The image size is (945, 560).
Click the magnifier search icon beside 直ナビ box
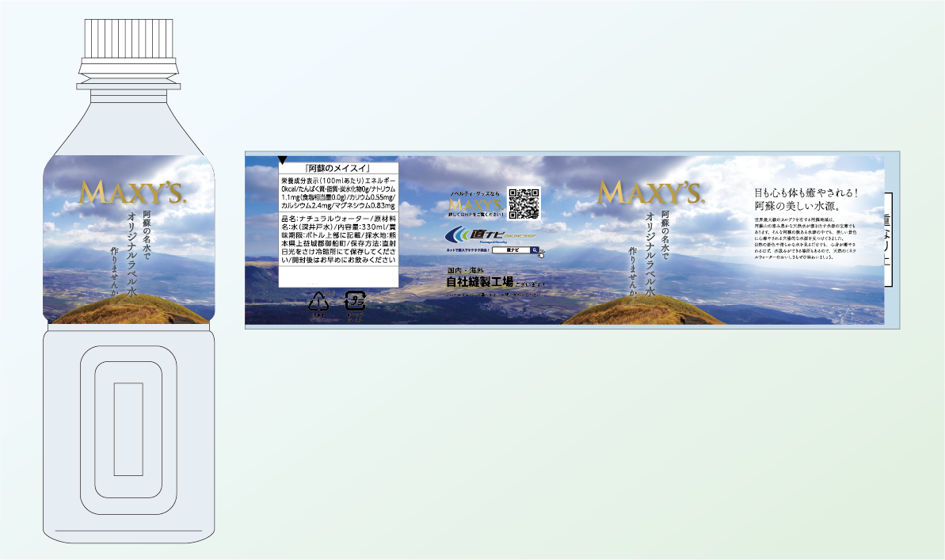click(x=535, y=250)
